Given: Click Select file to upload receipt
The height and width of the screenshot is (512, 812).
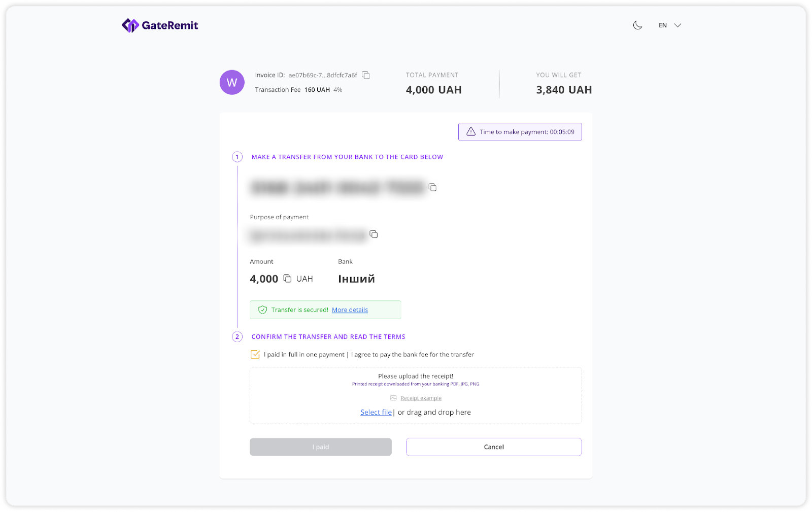Looking at the screenshot, I should pos(376,413).
